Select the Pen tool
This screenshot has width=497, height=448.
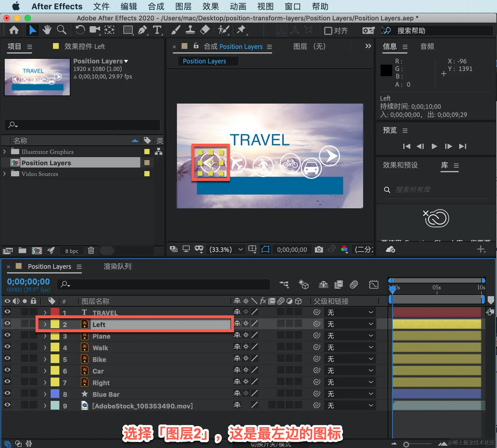pyautogui.click(x=143, y=30)
